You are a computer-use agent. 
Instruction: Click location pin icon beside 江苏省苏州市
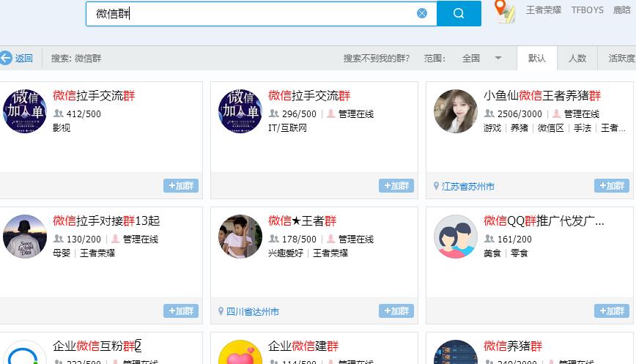coord(436,186)
